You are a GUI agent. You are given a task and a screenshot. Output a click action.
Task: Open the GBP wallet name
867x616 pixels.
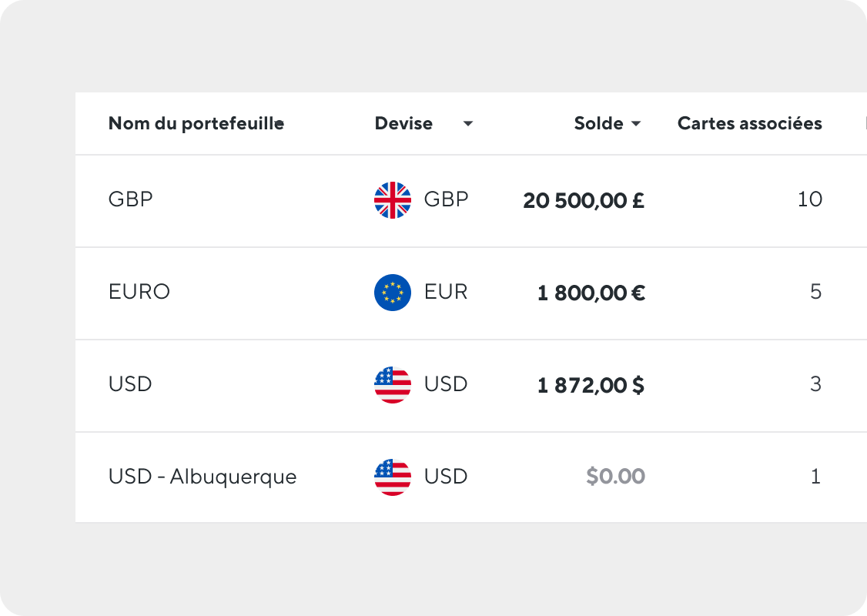[130, 199]
